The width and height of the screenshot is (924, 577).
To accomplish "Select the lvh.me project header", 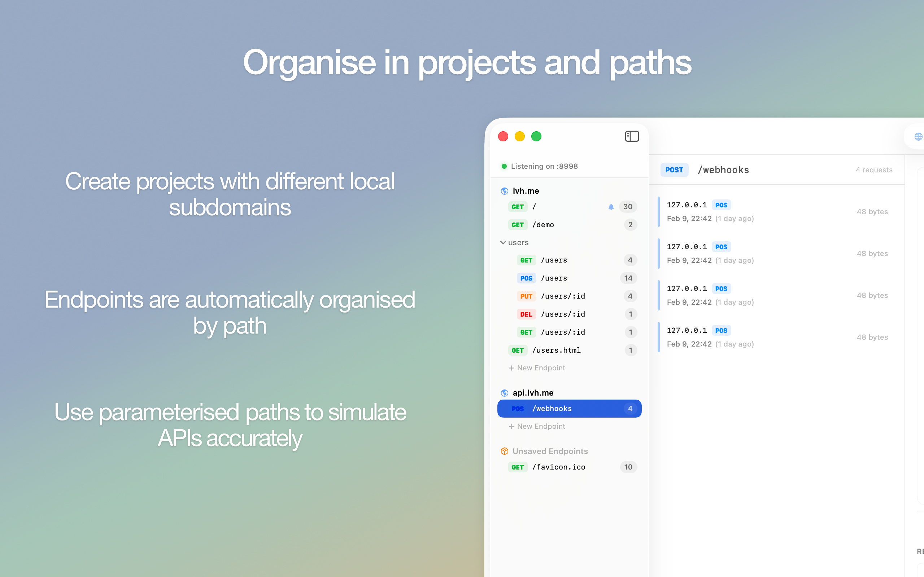I will click(x=526, y=191).
